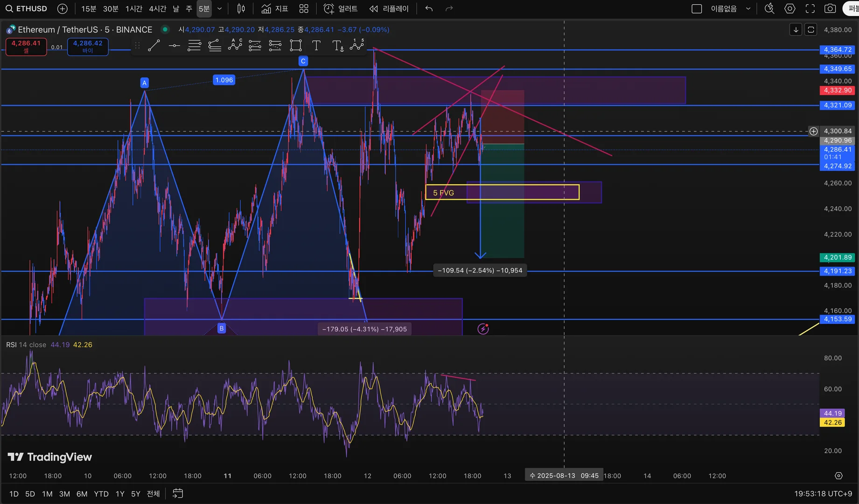Viewport: 859px width, 504px height.
Task: Click the TradingView logo
Action: [x=49, y=457]
